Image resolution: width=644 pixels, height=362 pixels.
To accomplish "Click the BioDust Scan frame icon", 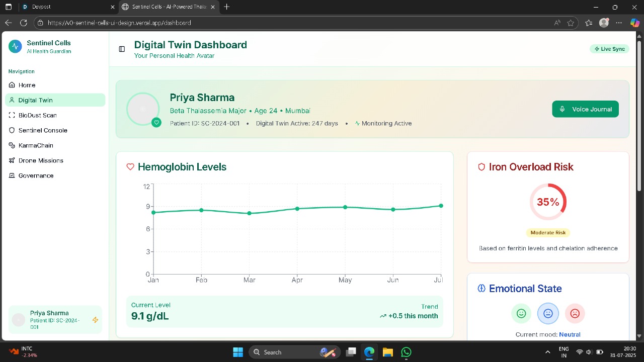I will 12,115.
